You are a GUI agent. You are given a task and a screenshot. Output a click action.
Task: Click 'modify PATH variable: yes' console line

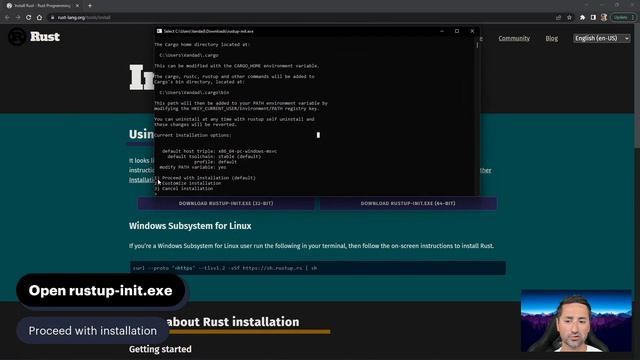coord(193,167)
